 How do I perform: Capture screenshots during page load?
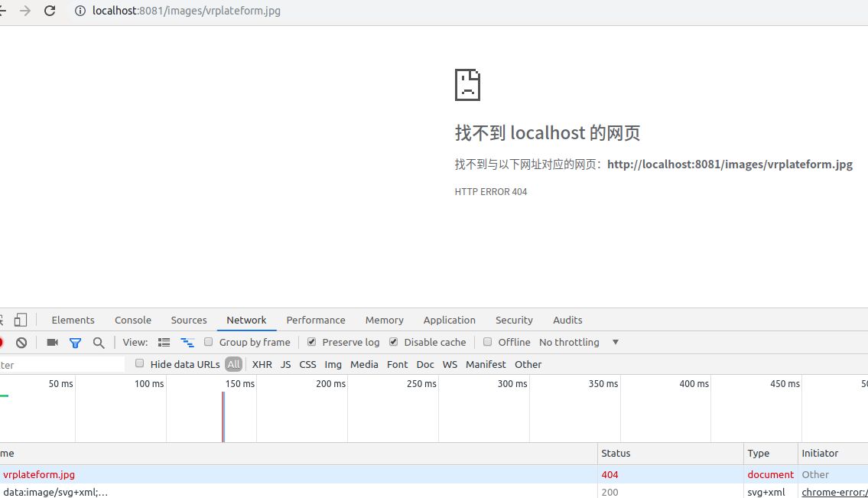coord(51,342)
